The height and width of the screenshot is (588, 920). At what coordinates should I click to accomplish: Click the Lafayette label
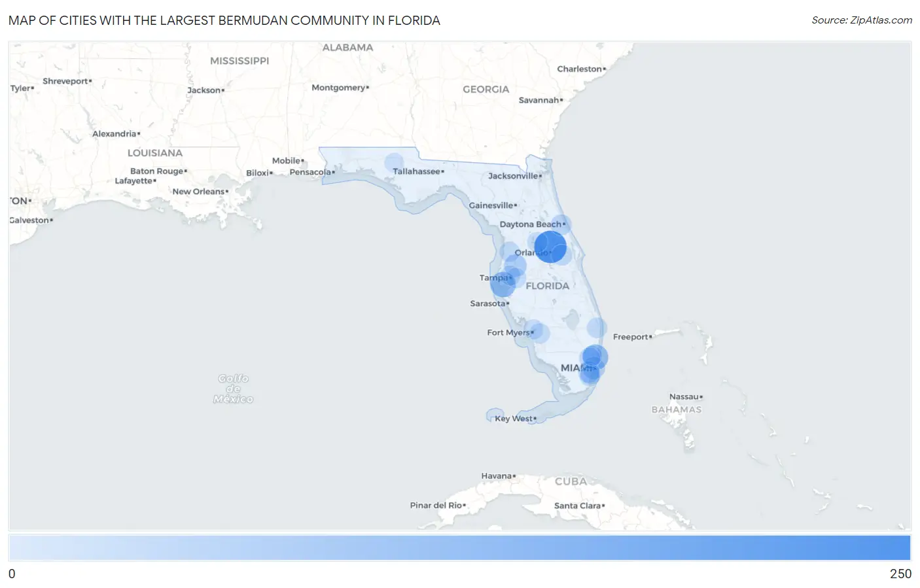point(133,181)
